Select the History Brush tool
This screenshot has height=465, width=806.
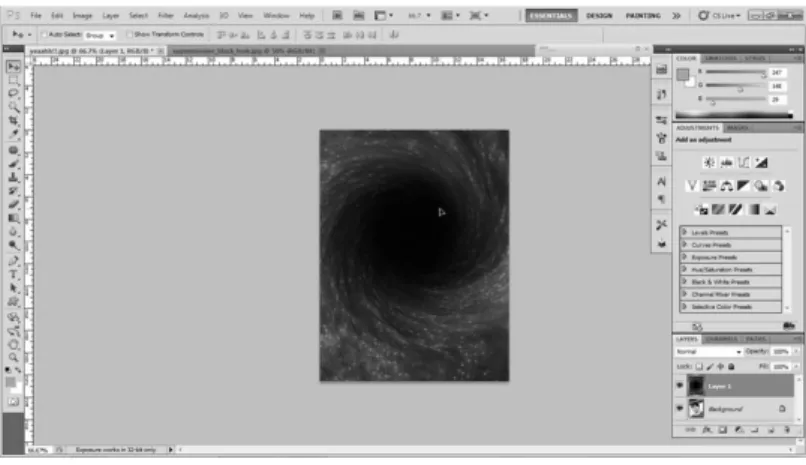coord(13,191)
